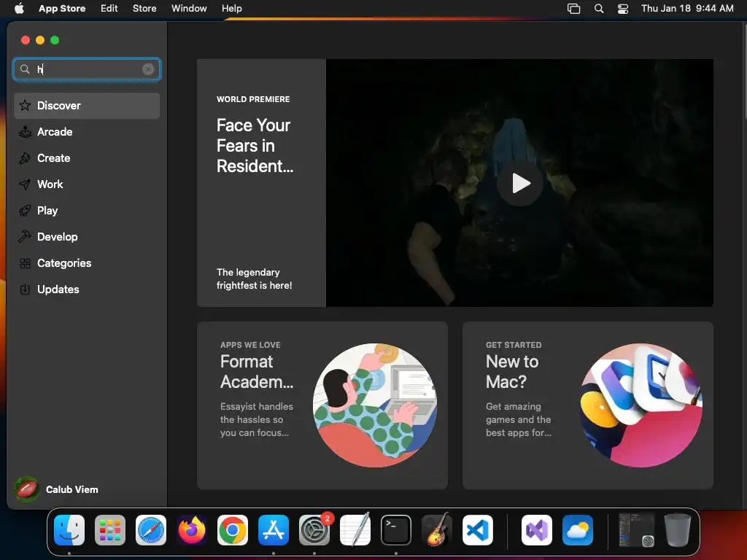Launch Visual Studio Code from the Dock
747x560 pixels.
click(478, 530)
